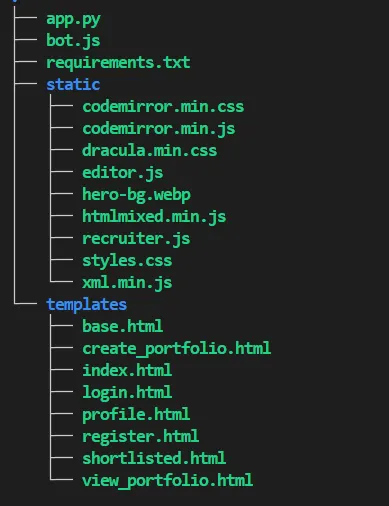Open login.html template file
Viewport: 389px width, 506px height.
pos(127,392)
